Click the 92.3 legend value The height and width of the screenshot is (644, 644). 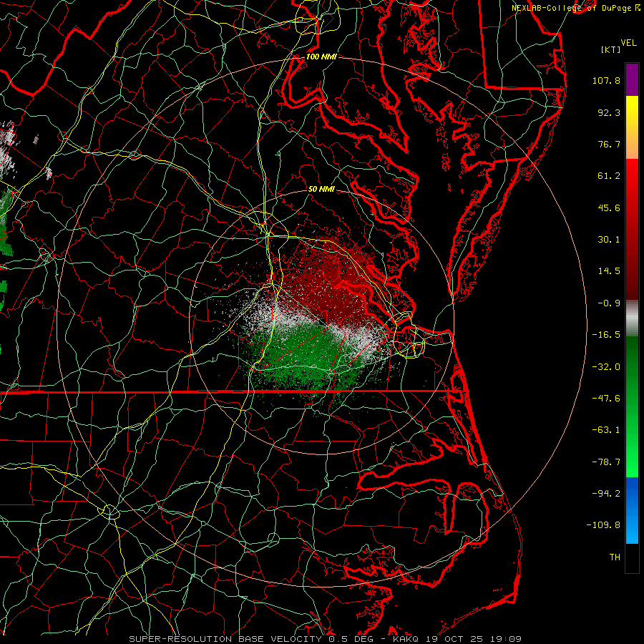click(609, 112)
